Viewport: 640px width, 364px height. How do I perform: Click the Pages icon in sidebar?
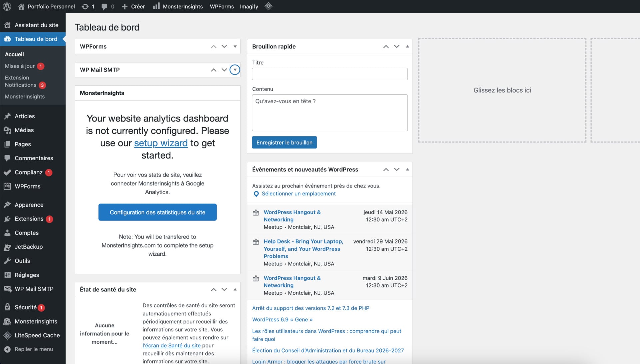tap(7, 144)
